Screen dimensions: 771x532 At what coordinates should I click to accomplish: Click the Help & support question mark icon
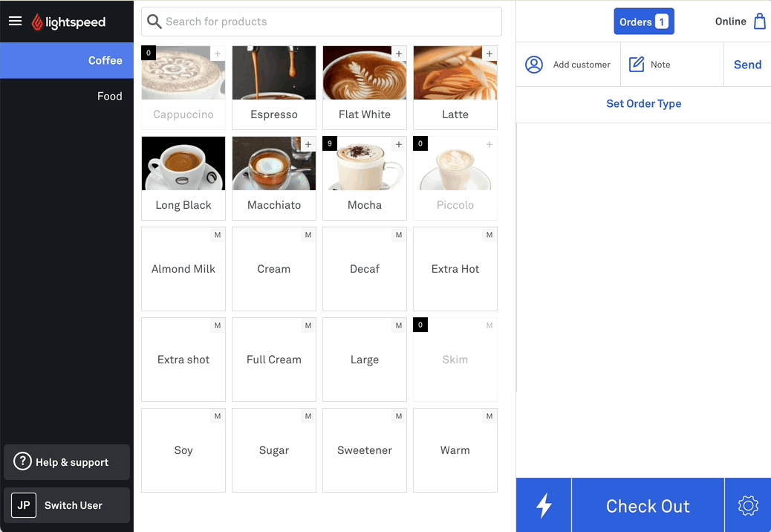pyautogui.click(x=22, y=462)
